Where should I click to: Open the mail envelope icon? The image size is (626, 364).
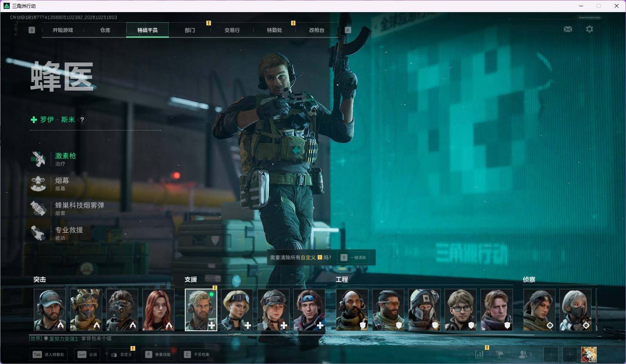pyautogui.click(x=568, y=29)
